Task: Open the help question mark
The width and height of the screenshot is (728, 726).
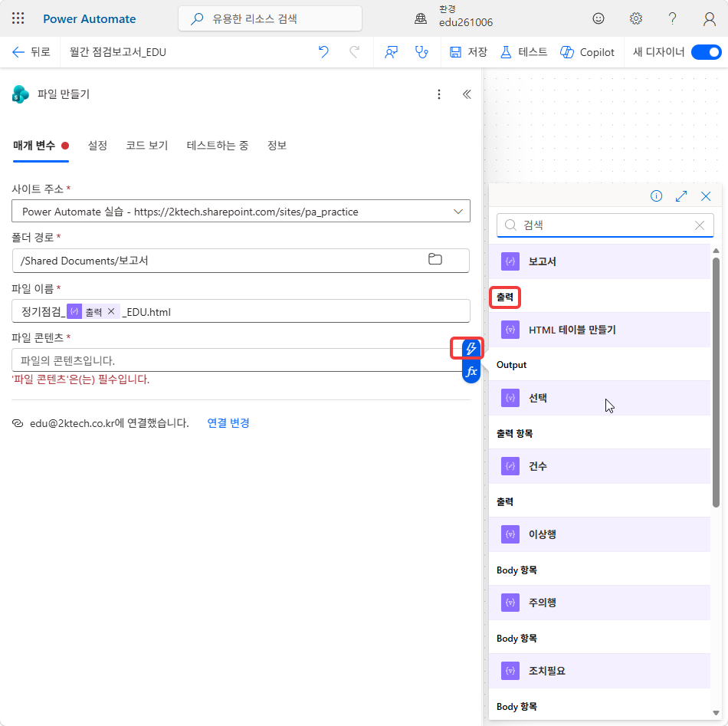Action: (x=672, y=18)
